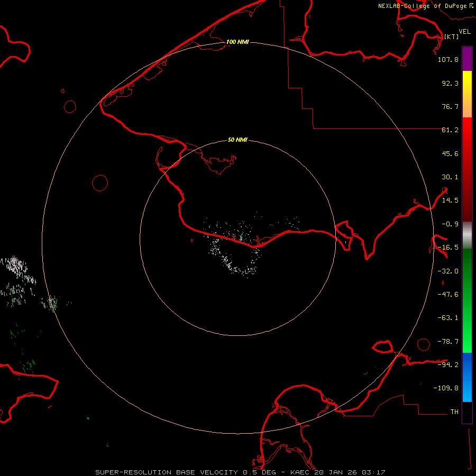The image size is (476, 476).
Task: Pick the blue segment of velocity scale
Action: point(467,377)
